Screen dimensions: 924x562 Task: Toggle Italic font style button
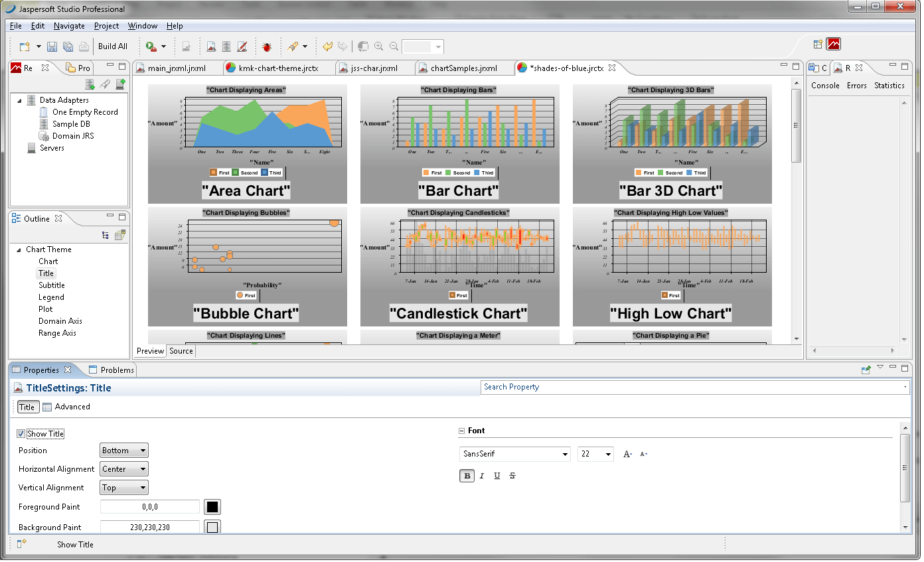tap(482, 476)
